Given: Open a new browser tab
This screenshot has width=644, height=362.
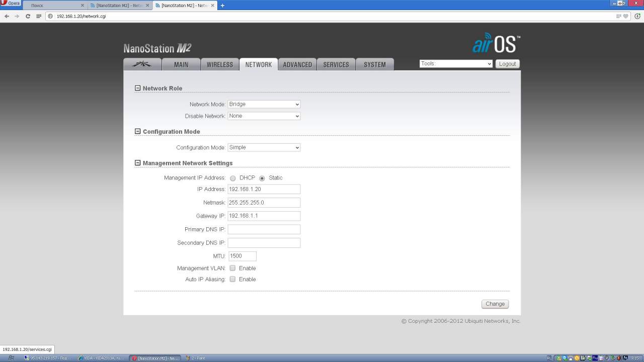Looking at the screenshot, I should click(x=222, y=6).
